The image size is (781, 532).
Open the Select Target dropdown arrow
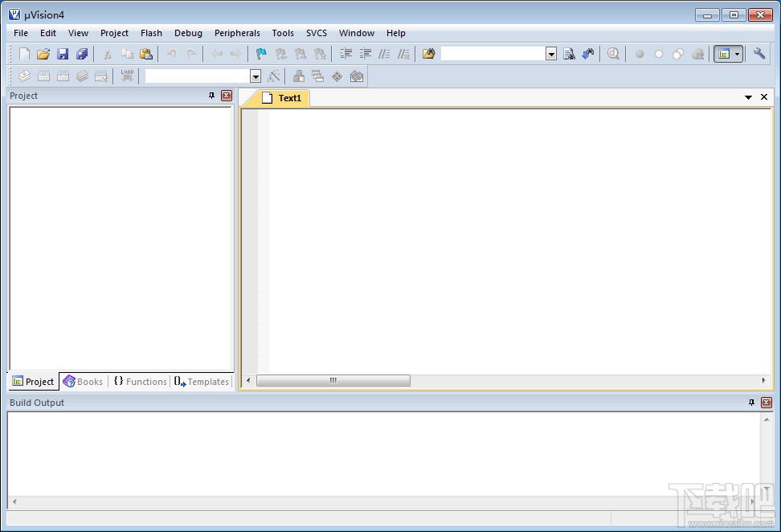click(x=256, y=76)
